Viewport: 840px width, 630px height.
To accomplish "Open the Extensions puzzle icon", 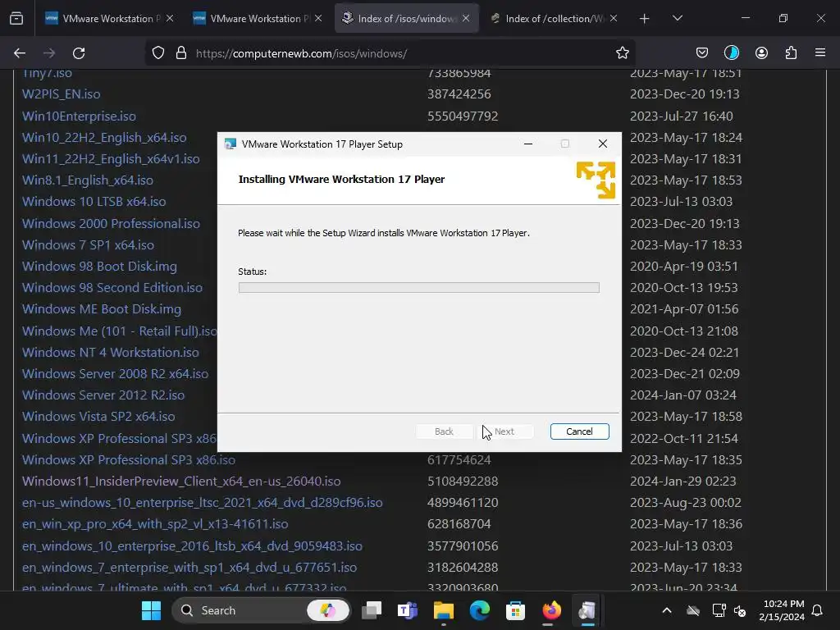I will point(791,53).
